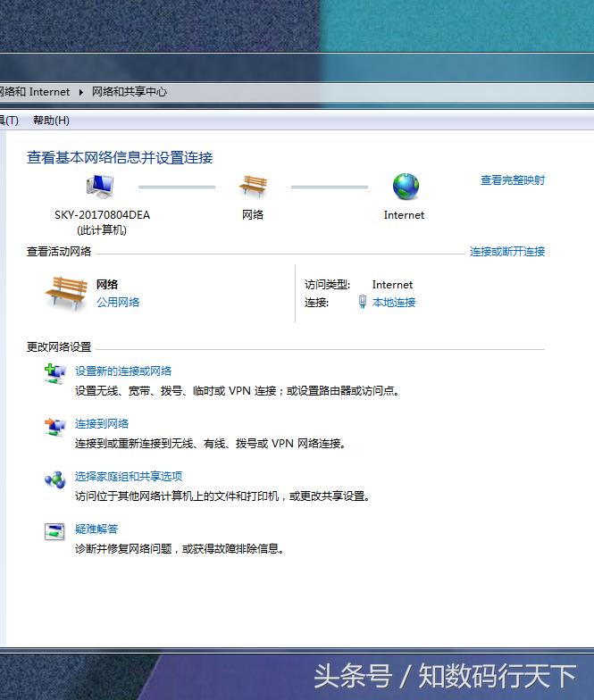Click the troubleshooting icon beside 疑难解答
594x700 pixels.
coord(54,532)
